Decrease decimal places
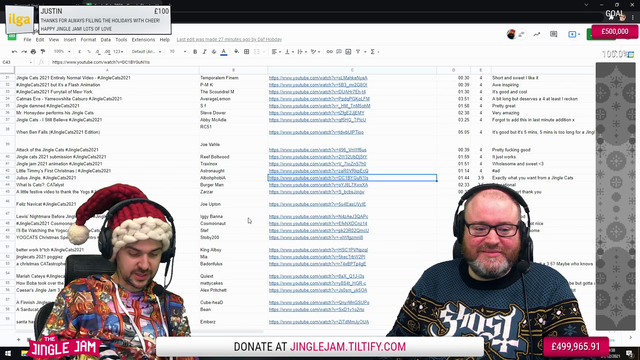The height and width of the screenshot is (360, 640). [x=98, y=52]
